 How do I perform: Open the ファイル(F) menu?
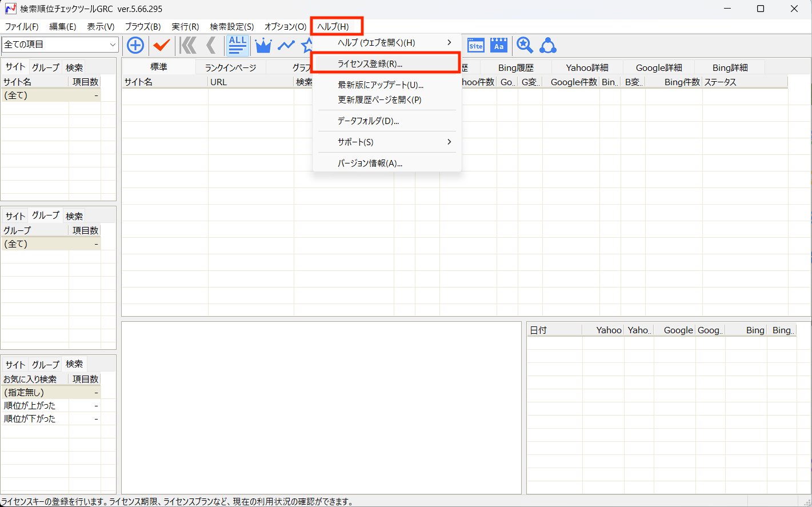pos(22,26)
